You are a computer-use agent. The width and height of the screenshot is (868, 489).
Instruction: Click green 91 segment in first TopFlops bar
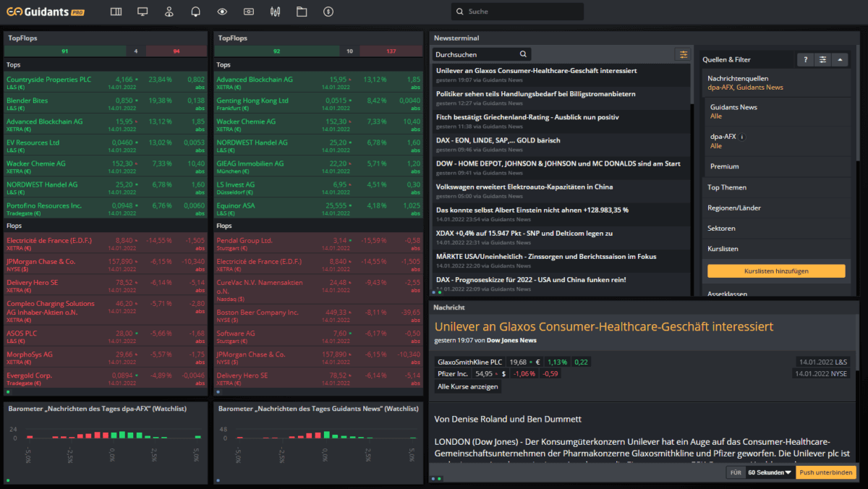64,51
